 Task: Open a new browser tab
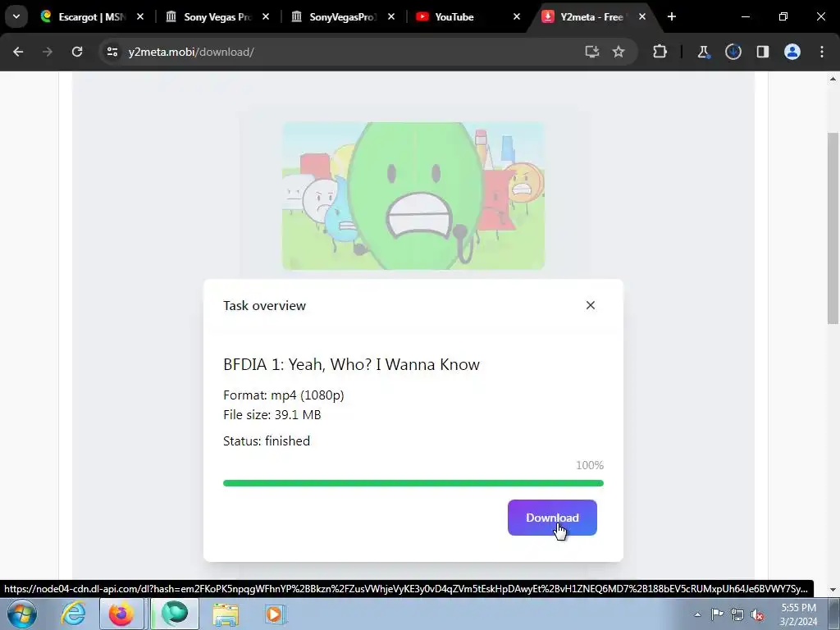pyautogui.click(x=672, y=17)
